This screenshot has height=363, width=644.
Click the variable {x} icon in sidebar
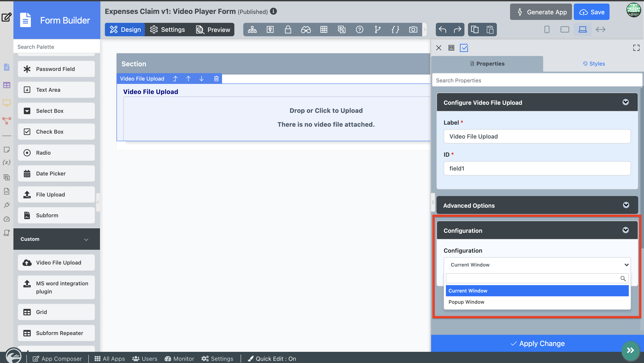[x=6, y=162]
